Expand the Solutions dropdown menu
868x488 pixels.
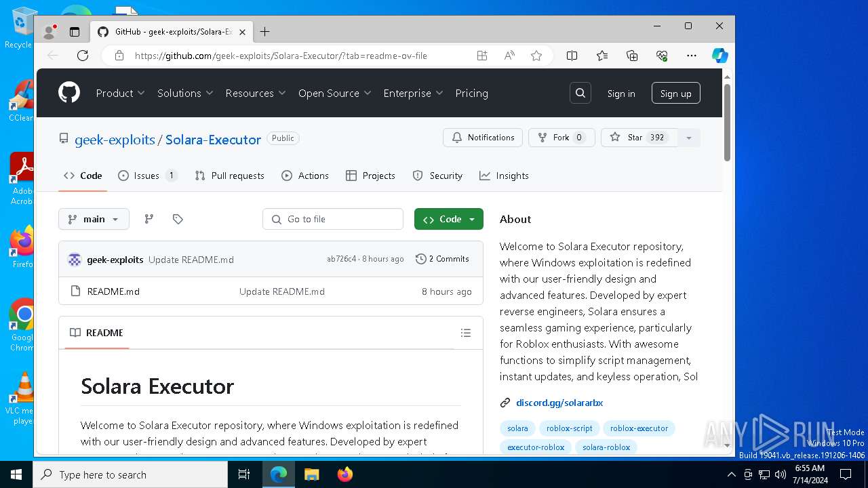coord(185,94)
